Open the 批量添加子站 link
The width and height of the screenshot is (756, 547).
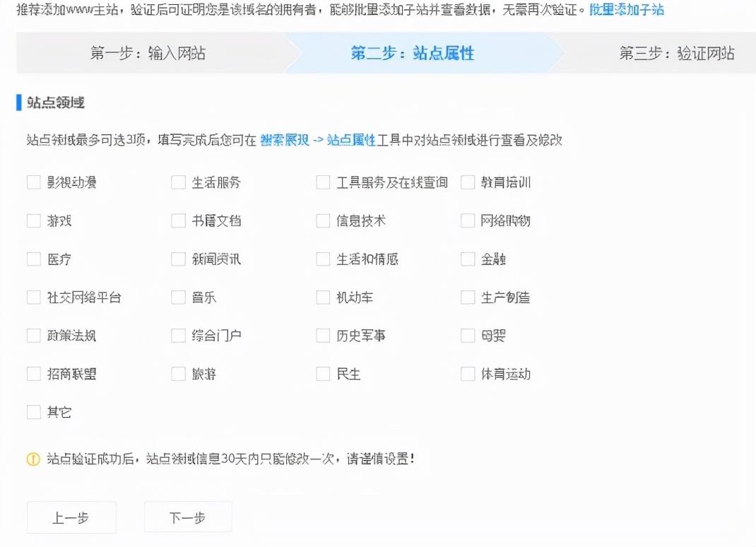click(x=627, y=10)
